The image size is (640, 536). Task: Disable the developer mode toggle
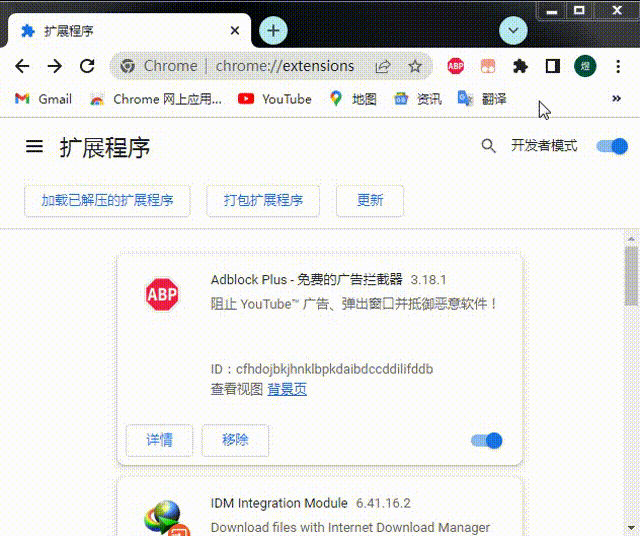point(612,146)
